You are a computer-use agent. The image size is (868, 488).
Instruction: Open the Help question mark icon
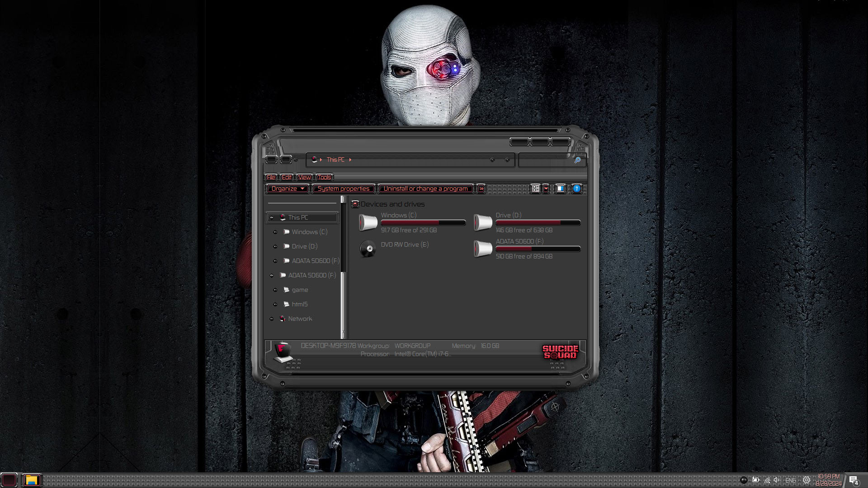pyautogui.click(x=576, y=189)
